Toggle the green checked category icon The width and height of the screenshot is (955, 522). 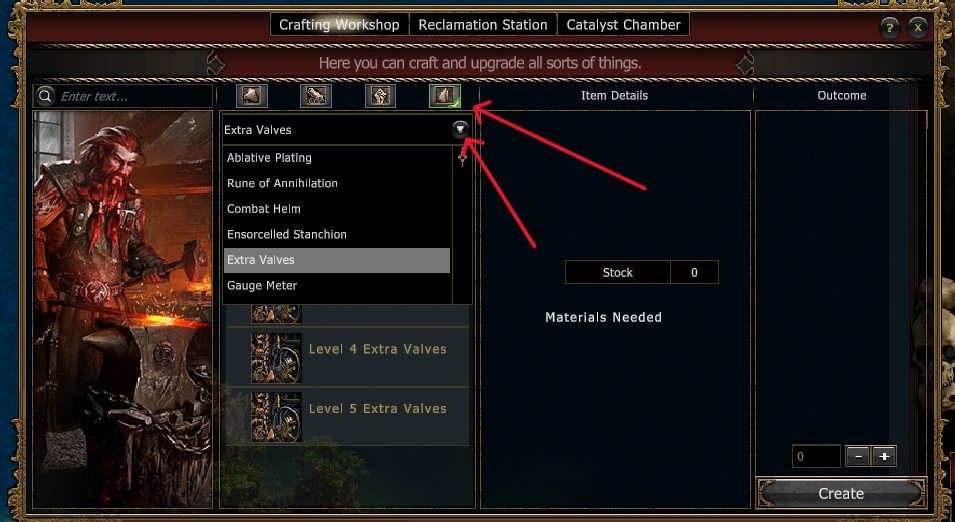pos(445,96)
